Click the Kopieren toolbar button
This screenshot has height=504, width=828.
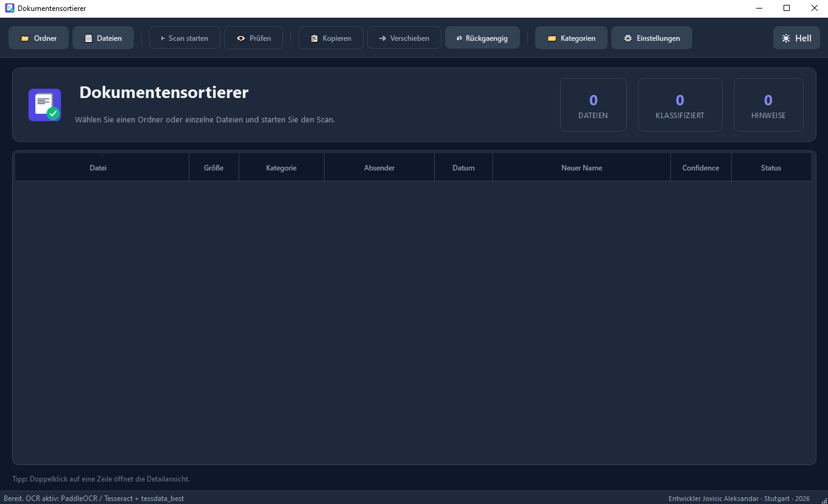(331, 38)
